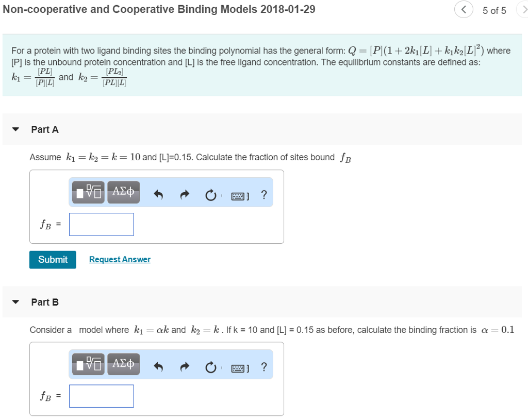
Task: Open Greek symbols menu in Part A
Action: point(123,193)
